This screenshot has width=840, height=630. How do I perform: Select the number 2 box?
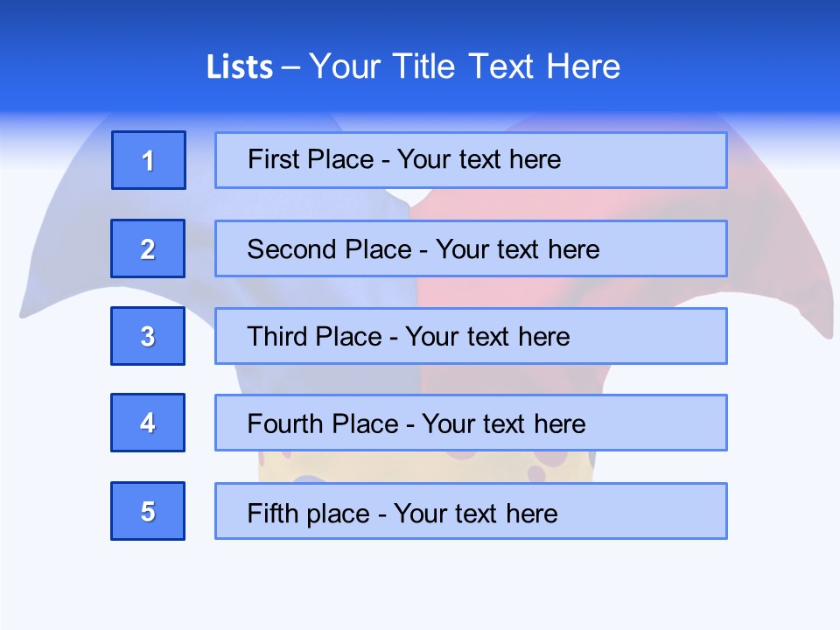148,248
